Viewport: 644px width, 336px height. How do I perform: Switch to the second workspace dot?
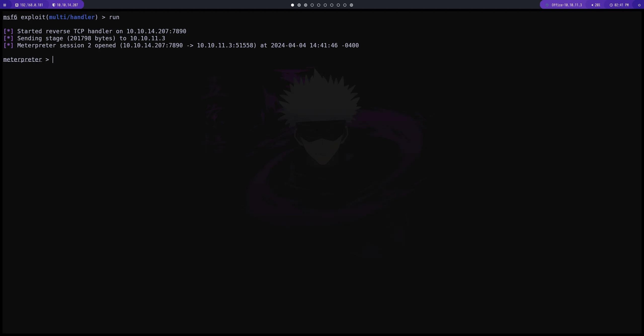coord(299,5)
